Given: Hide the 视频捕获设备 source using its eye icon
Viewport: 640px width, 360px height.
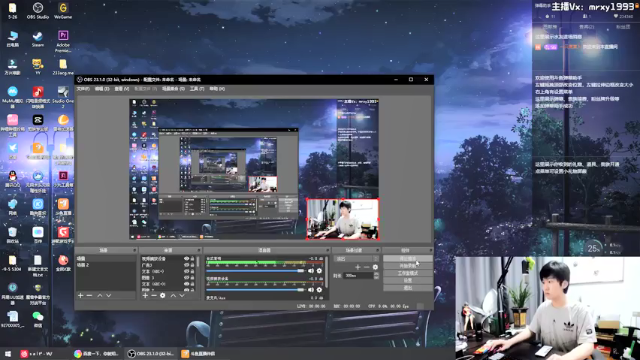Looking at the screenshot, I should coord(187,259).
